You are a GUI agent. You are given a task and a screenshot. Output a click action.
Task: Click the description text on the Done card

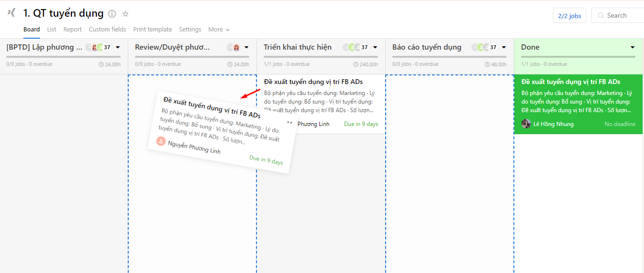(576, 102)
